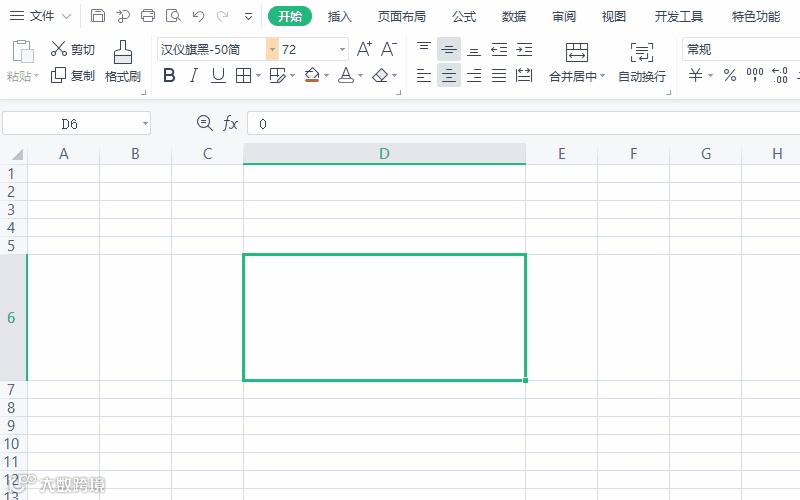Screen dimensions: 800x500
Task: Apply justify alignment icon
Action: 499,76
